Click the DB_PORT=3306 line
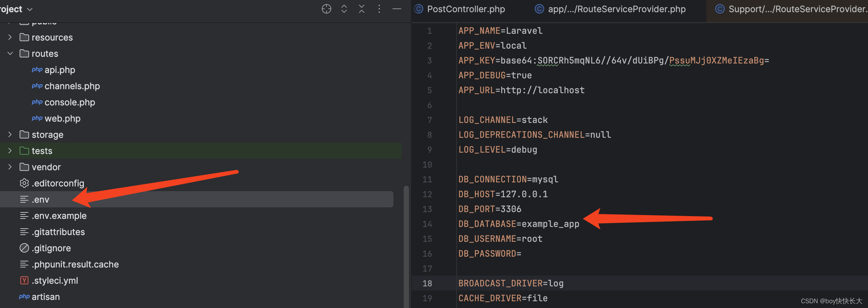The image size is (868, 308). click(x=490, y=209)
